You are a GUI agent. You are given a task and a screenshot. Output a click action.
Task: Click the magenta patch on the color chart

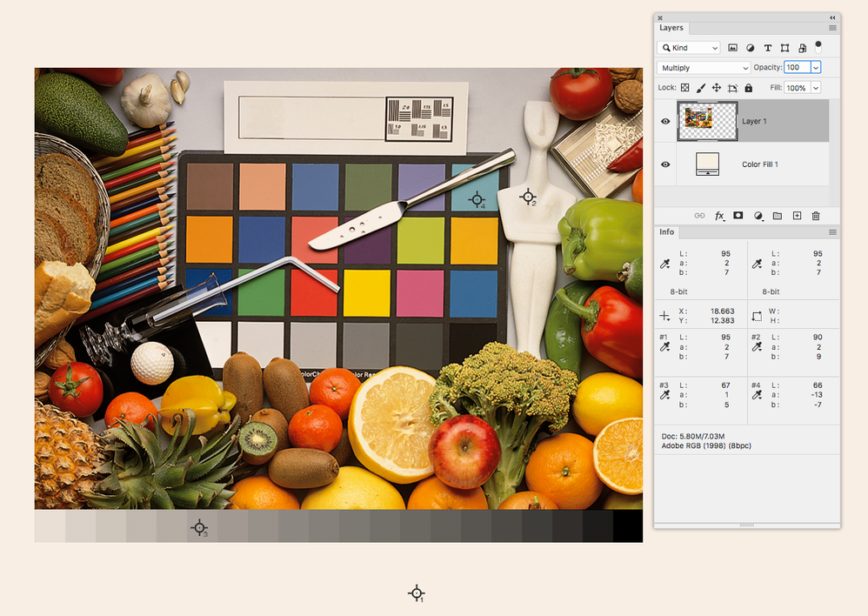(x=419, y=293)
